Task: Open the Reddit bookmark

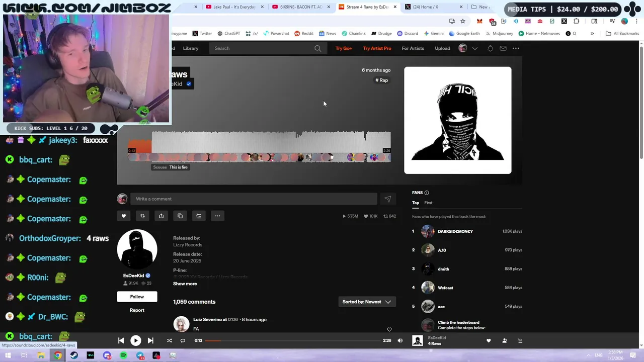Action: [x=304, y=34]
